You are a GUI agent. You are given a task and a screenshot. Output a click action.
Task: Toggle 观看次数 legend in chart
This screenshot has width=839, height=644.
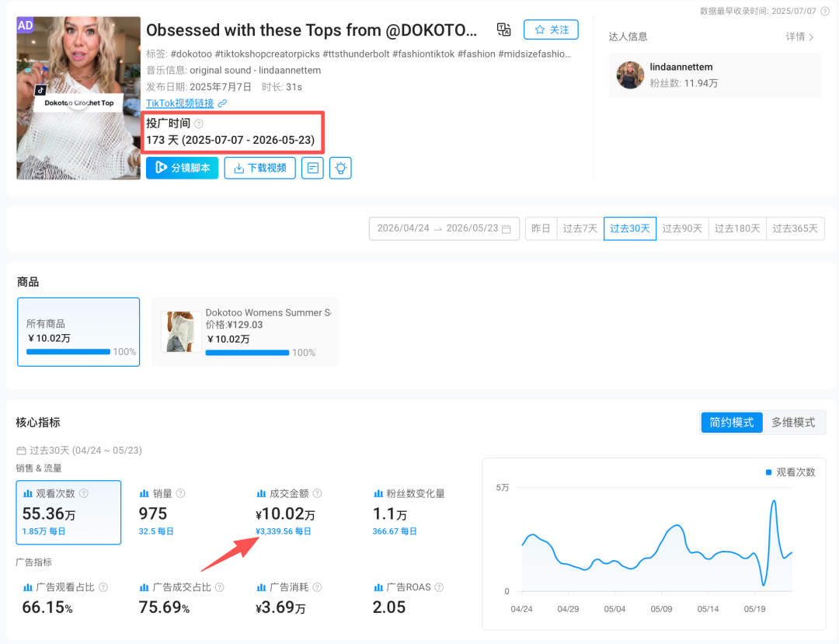(x=790, y=472)
